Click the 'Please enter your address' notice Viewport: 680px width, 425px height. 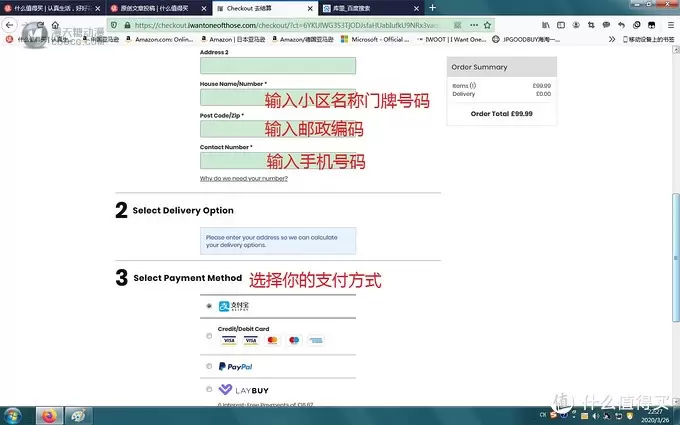pyautogui.click(x=278, y=241)
